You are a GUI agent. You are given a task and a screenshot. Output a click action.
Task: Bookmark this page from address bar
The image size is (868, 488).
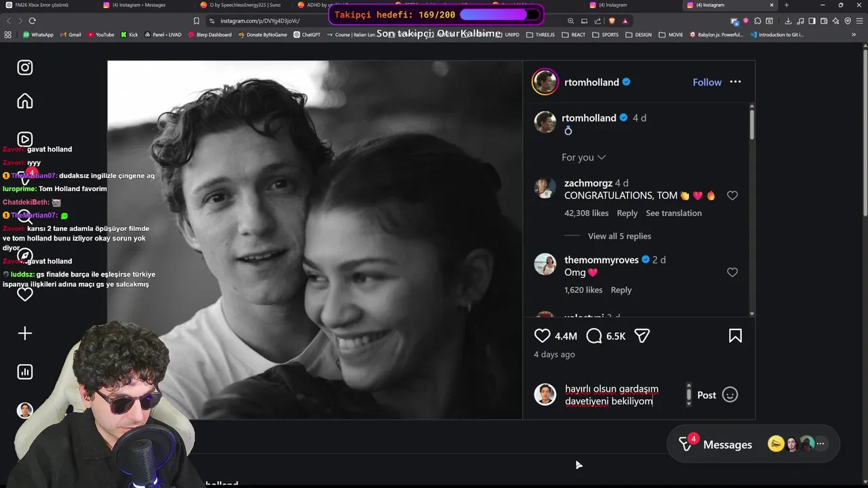click(x=197, y=21)
